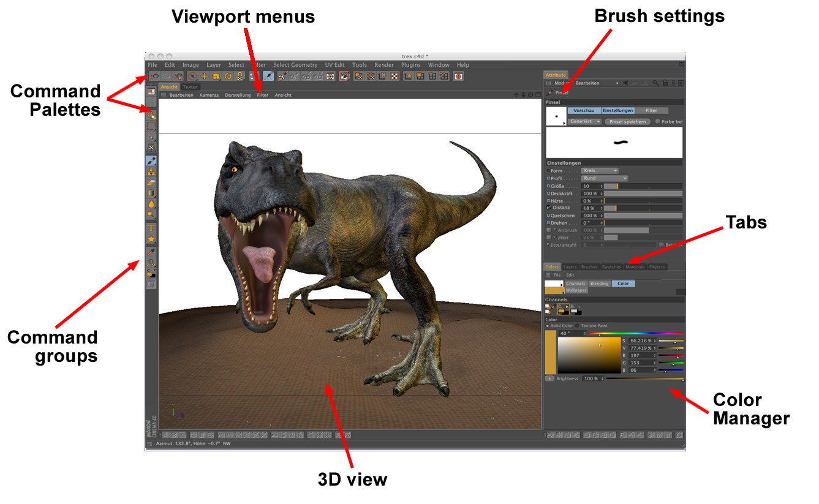Select the Eraser tool

coord(151,182)
